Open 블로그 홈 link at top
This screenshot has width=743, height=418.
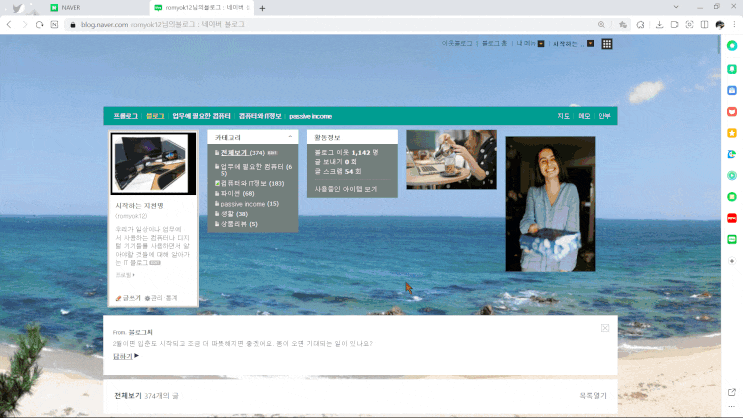click(x=495, y=43)
